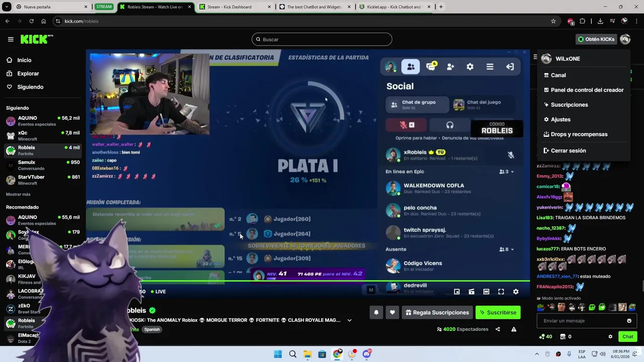Click the address bar URL kick.com/robleis
Viewport: 644px width, 362px height.
click(x=82, y=21)
